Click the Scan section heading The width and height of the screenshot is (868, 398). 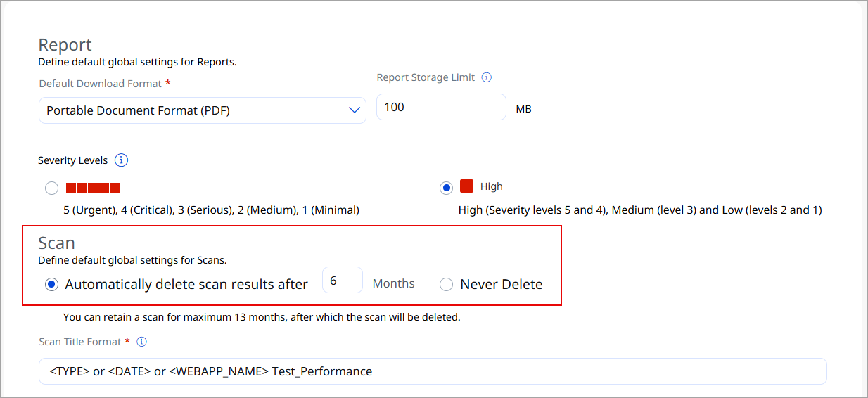(56, 243)
